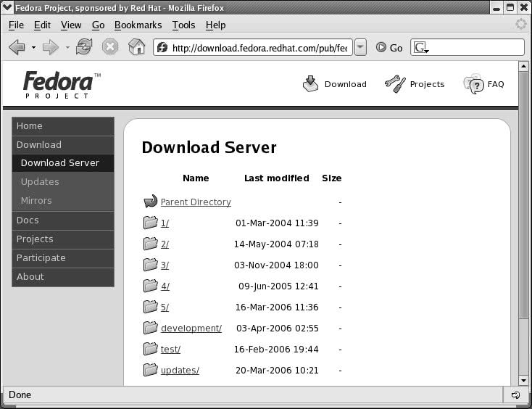Click the folder icon next to test/

coord(150,349)
